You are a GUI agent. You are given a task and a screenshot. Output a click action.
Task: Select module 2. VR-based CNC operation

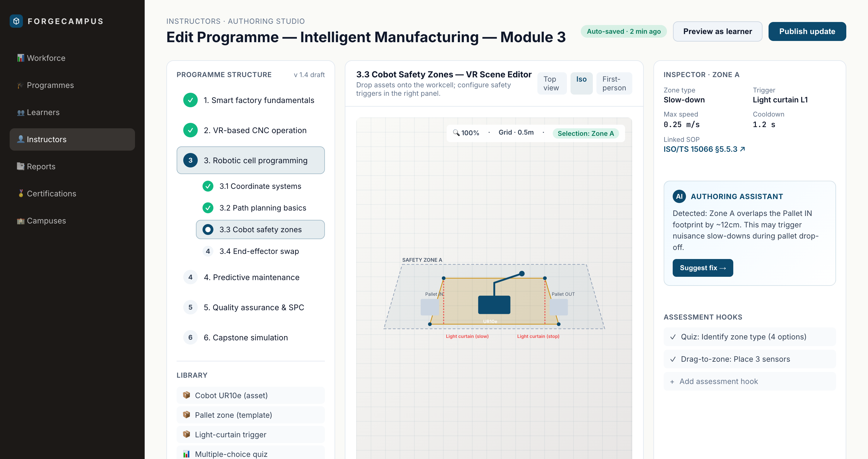(250, 130)
